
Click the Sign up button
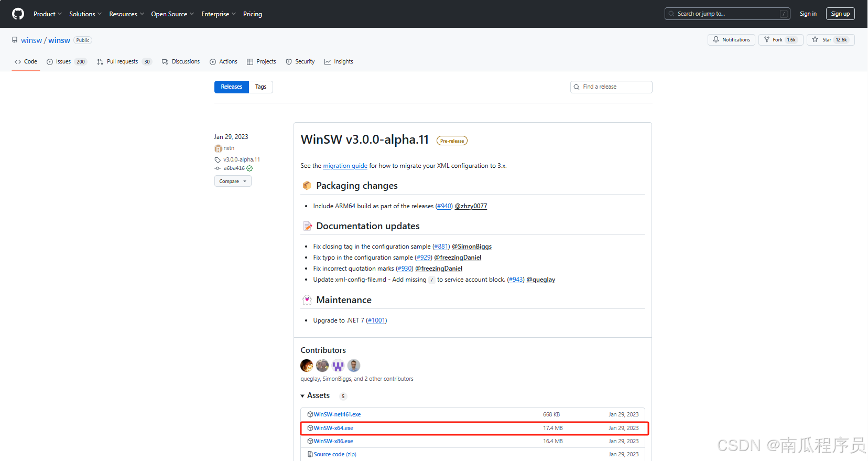point(840,14)
